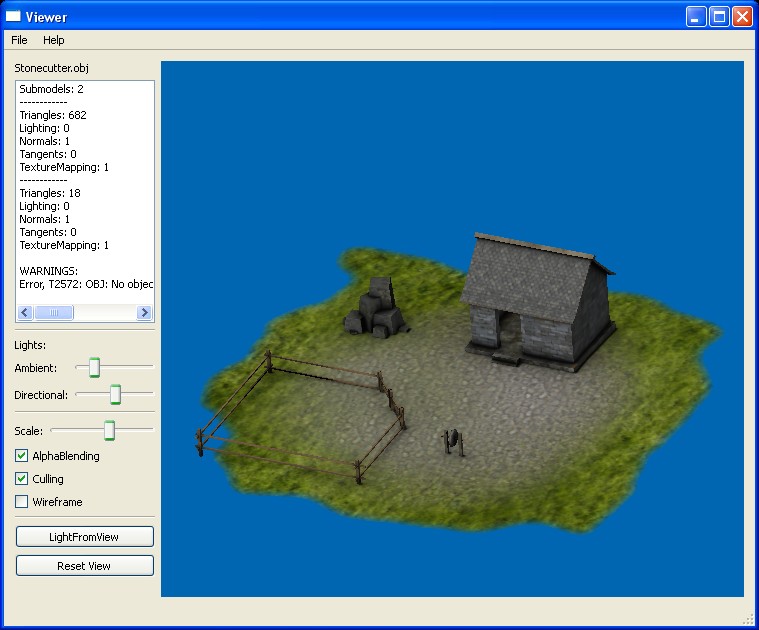Minimize the Viewer window
The image size is (759, 630).
coord(696,16)
